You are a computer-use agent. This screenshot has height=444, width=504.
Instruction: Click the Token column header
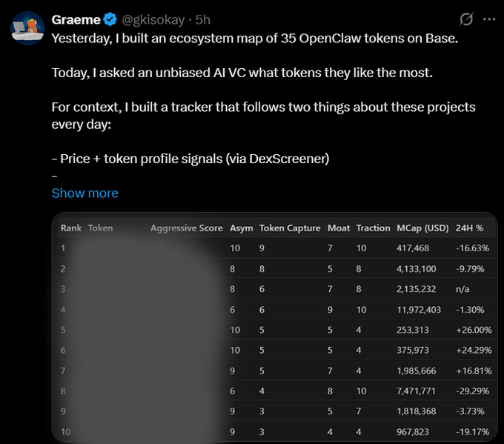click(101, 228)
